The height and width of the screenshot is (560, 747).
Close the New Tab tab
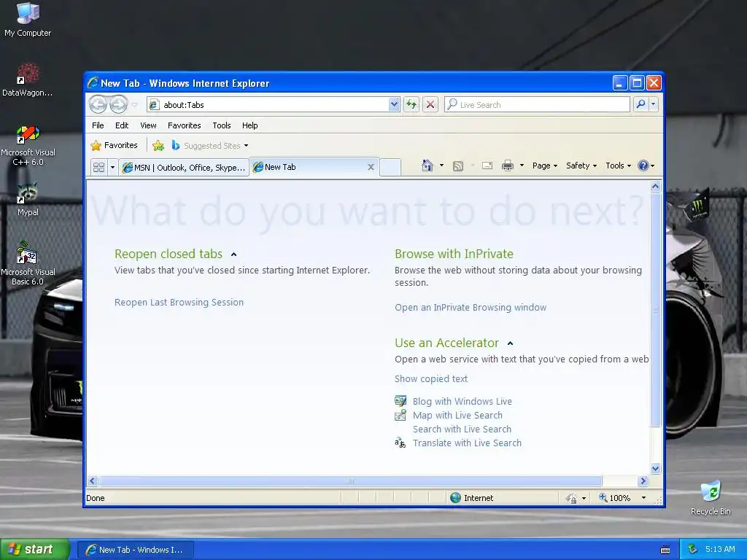point(371,167)
